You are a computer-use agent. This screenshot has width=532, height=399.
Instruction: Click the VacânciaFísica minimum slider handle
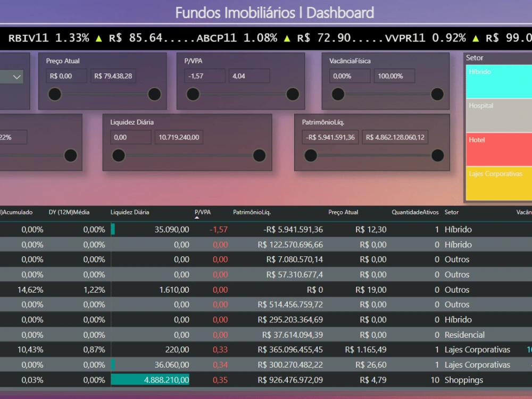[x=338, y=94]
